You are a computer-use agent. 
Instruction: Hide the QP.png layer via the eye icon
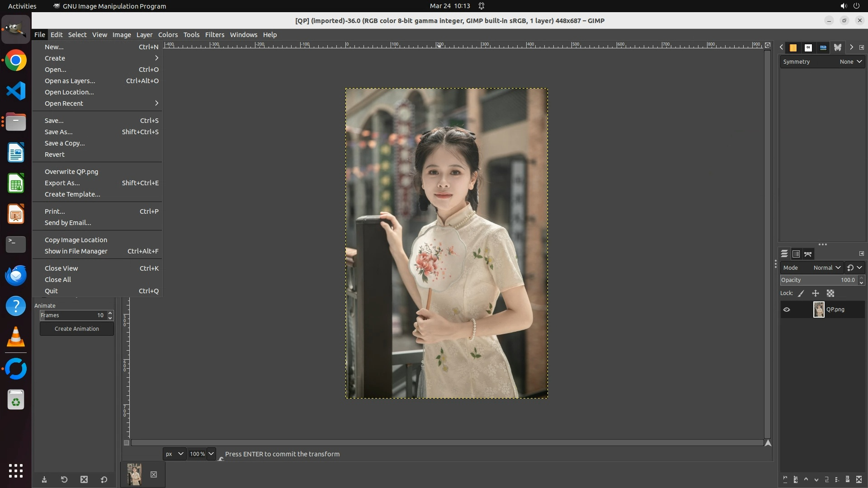coord(787,310)
